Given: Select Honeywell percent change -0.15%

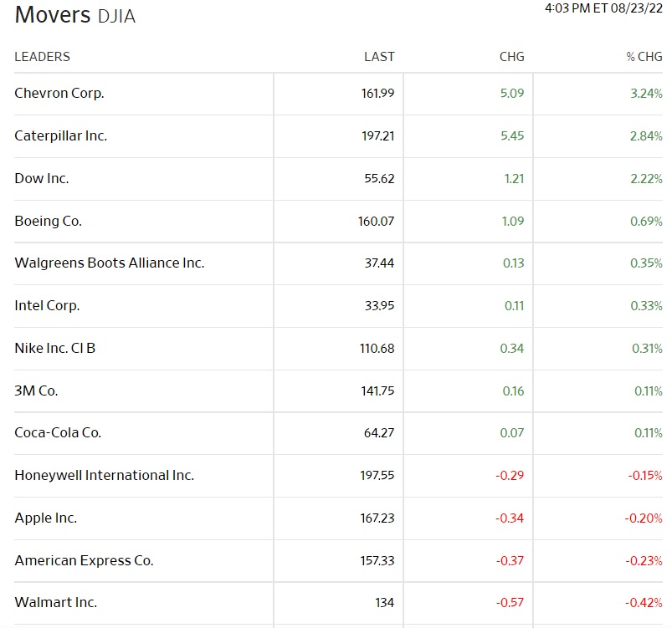Looking at the screenshot, I should (x=645, y=475).
